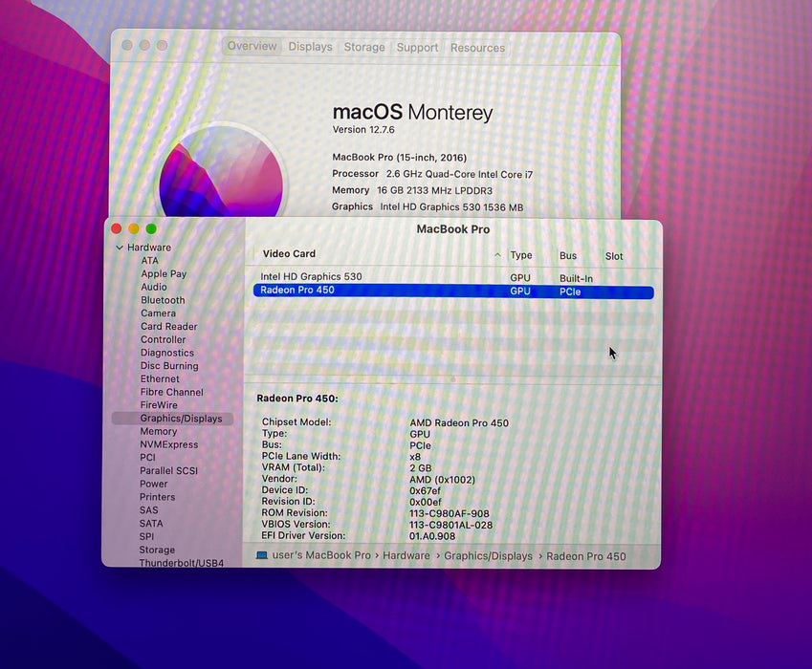Select the Radeon Pro 450 row
This screenshot has height=669, width=812.
pyautogui.click(x=453, y=291)
